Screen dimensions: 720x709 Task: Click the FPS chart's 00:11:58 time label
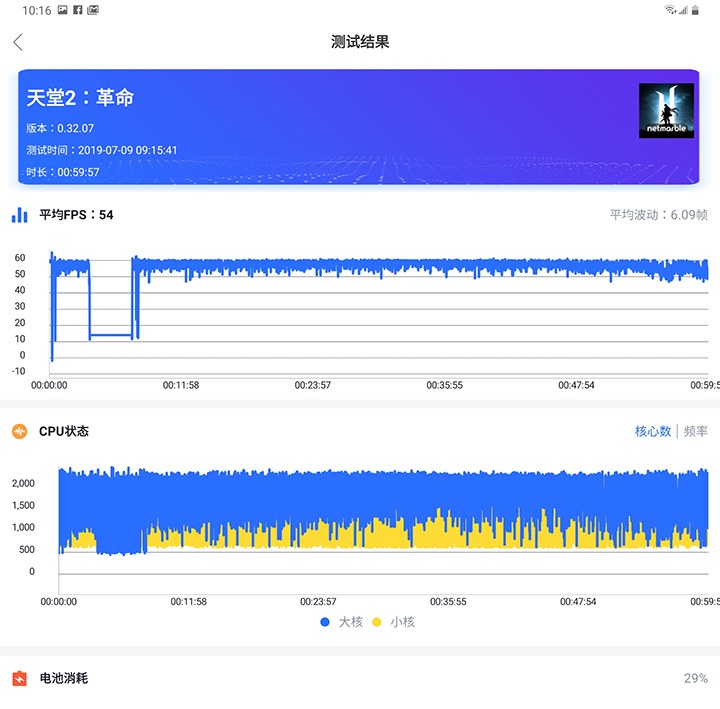181,385
